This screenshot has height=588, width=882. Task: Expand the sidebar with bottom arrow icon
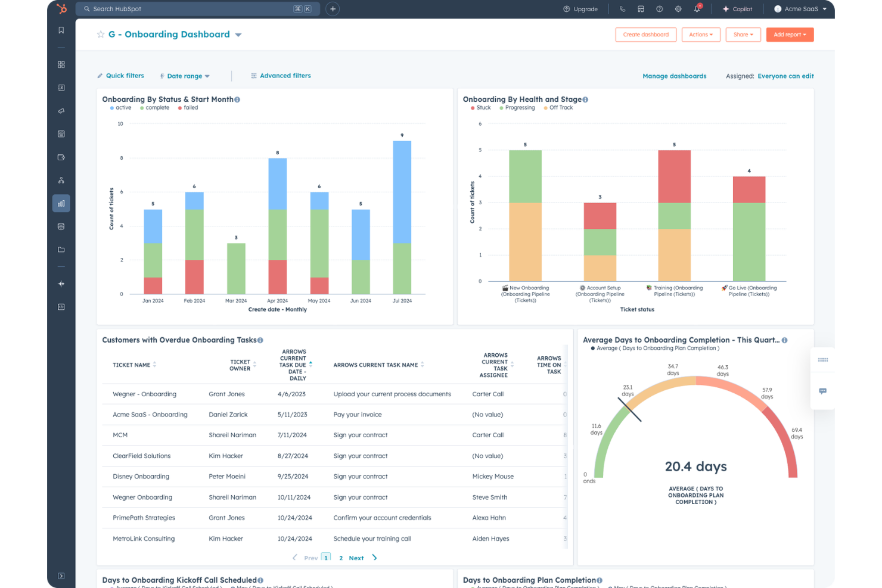[x=61, y=576]
